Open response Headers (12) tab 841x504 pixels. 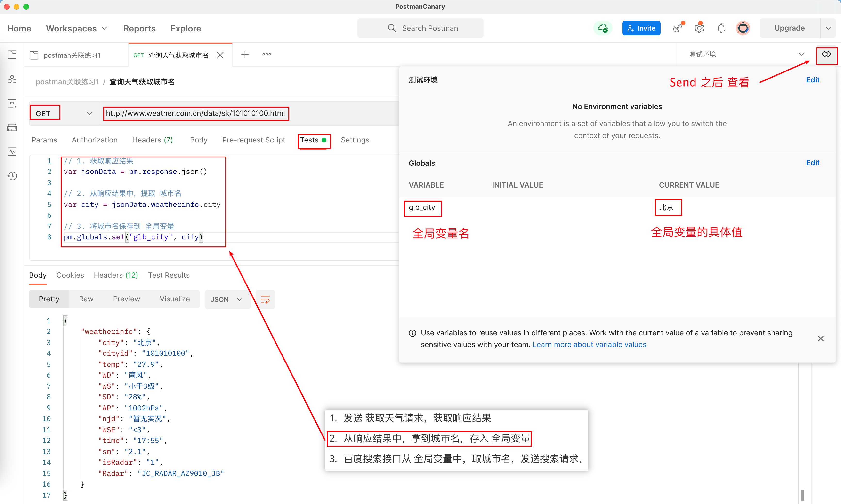coord(116,275)
